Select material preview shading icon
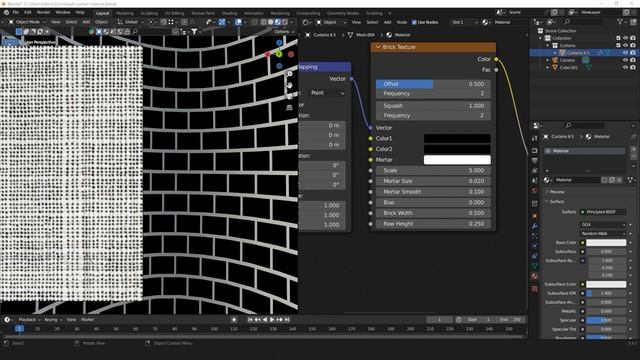This screenshot has height=360, width=640. [278, 22]
